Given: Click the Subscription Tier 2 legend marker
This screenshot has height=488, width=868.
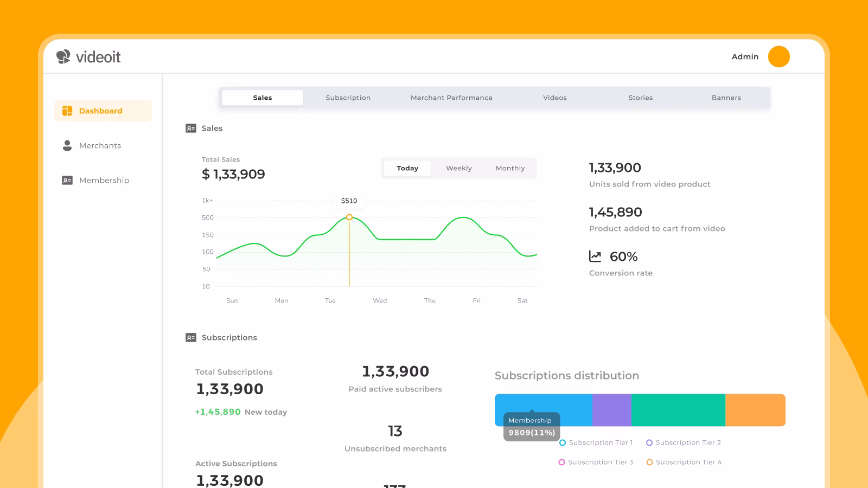Looking at the screenshot, I should 649,442.
